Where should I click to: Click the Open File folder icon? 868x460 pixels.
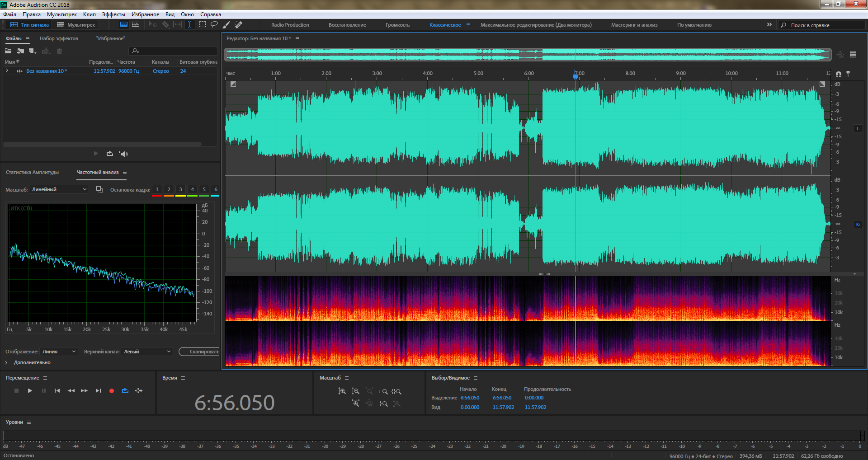(x=8, y=51)
